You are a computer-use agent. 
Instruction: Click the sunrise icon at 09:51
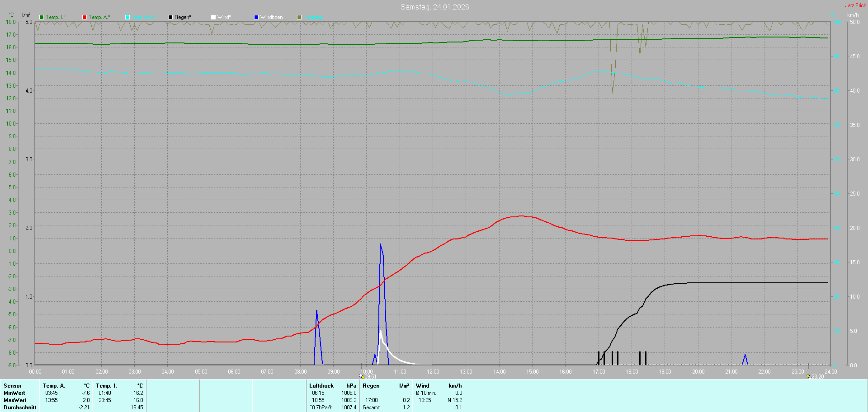click(x=362, y=376)
